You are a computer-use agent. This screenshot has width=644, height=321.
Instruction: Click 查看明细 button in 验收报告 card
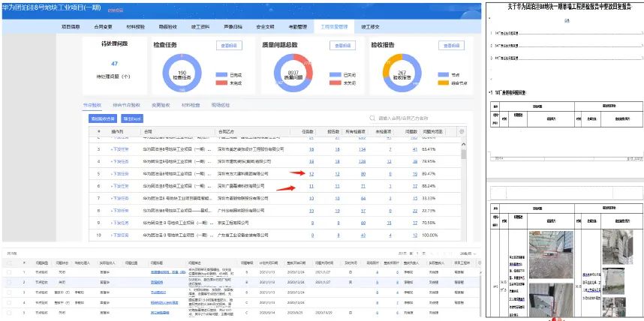click(x=452, y=46)
